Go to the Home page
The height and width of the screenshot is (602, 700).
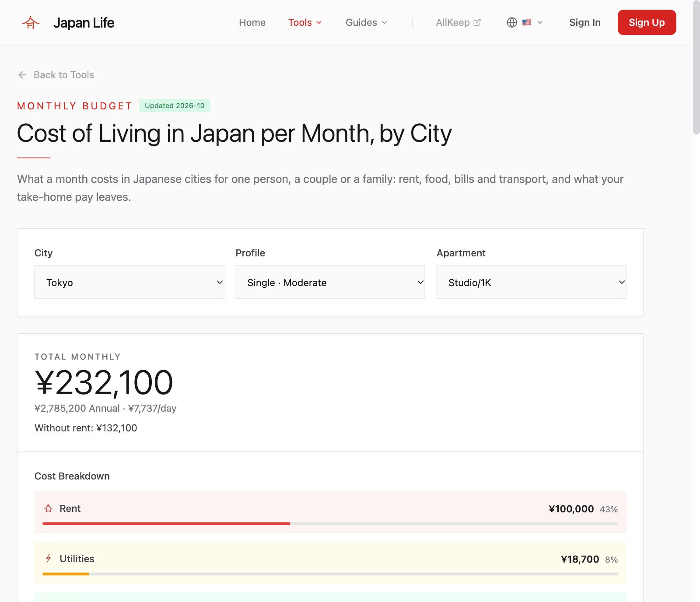pos(252,22)
